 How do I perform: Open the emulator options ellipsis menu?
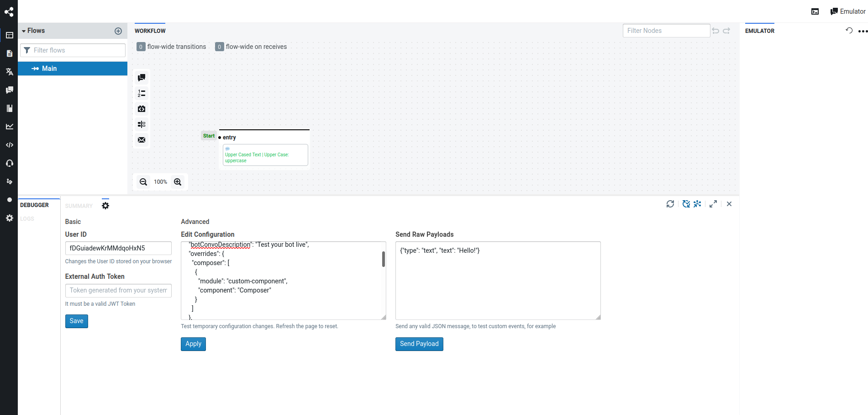pos(863,31)
